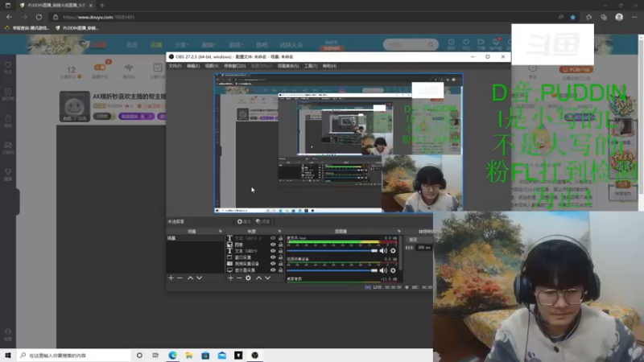Lock the 窗口采集 source
The height and width of the screenshot is (362, 644).
280,257
